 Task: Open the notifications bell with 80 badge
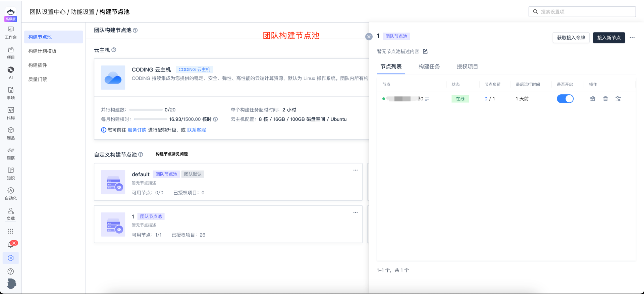pyautogui.click(x=11, y=245)
